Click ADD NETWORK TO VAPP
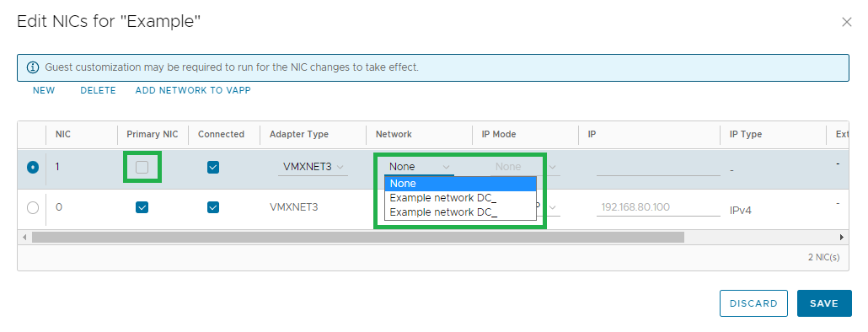This screenshot has width=868, height=332. click(193, 90)
